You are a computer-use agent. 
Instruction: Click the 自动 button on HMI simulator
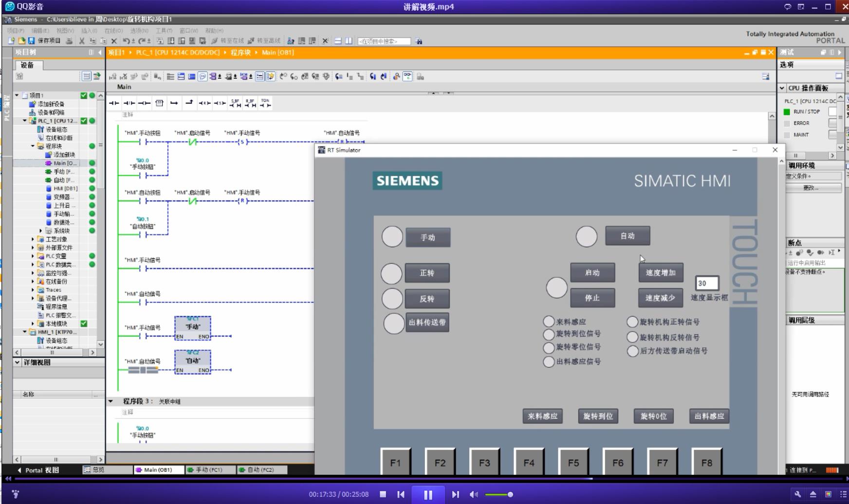(x=628, y=236)
